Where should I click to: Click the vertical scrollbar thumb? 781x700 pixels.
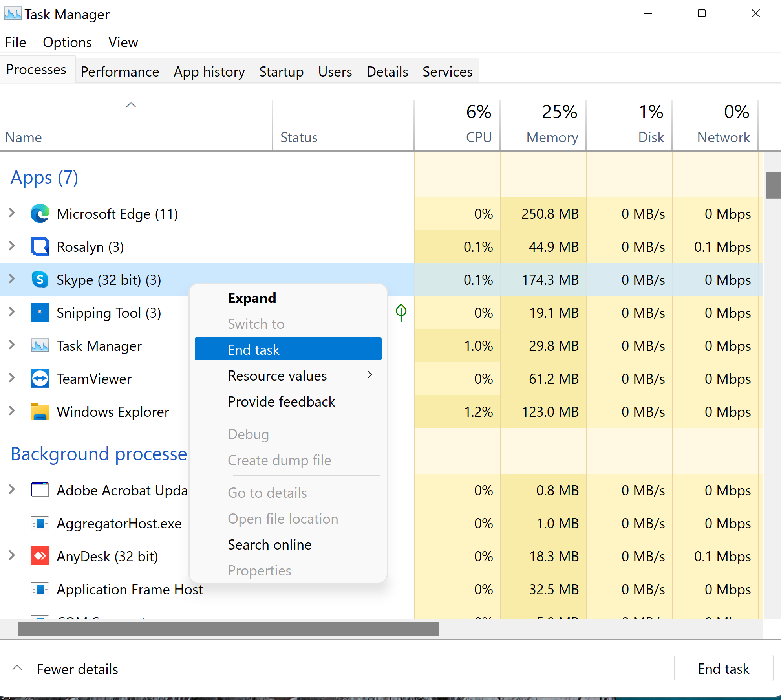773,185
